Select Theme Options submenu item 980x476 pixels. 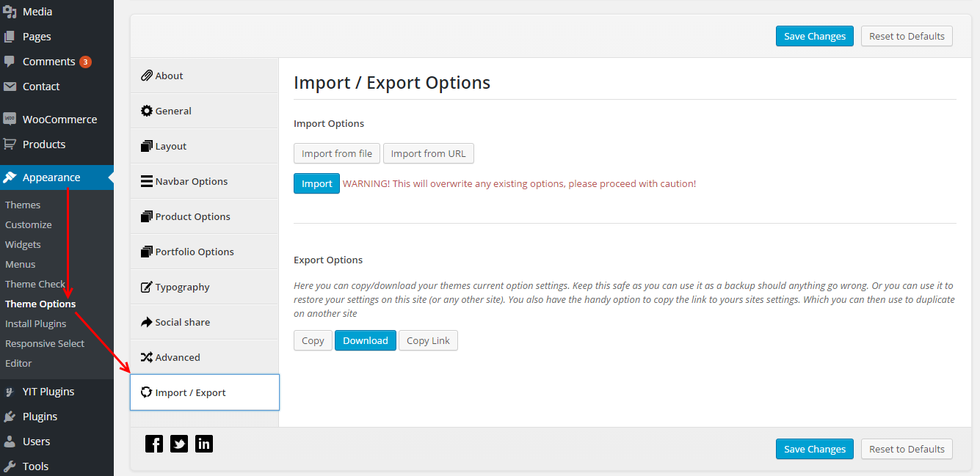tap(40, 304)
